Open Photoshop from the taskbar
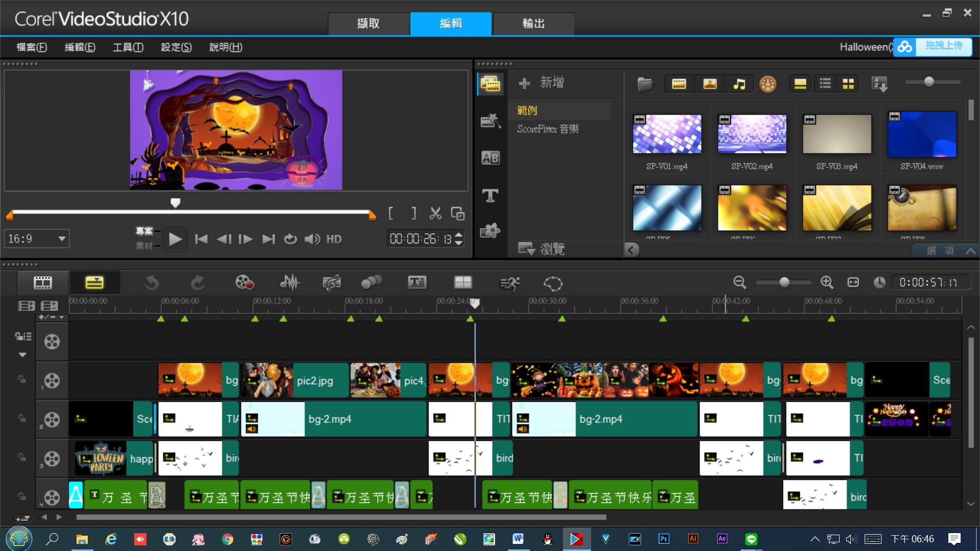The height and width of the screenshot is (551, 980). 664,539
